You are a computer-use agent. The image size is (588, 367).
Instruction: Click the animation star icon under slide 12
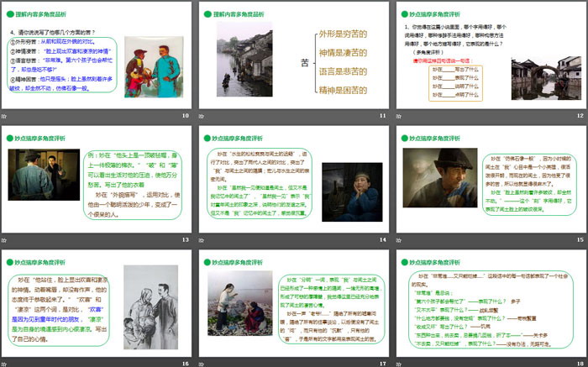click(400, 115)
